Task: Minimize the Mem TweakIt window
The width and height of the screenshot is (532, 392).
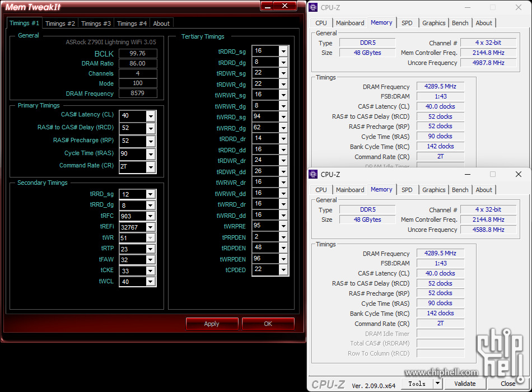Action: 268,6
